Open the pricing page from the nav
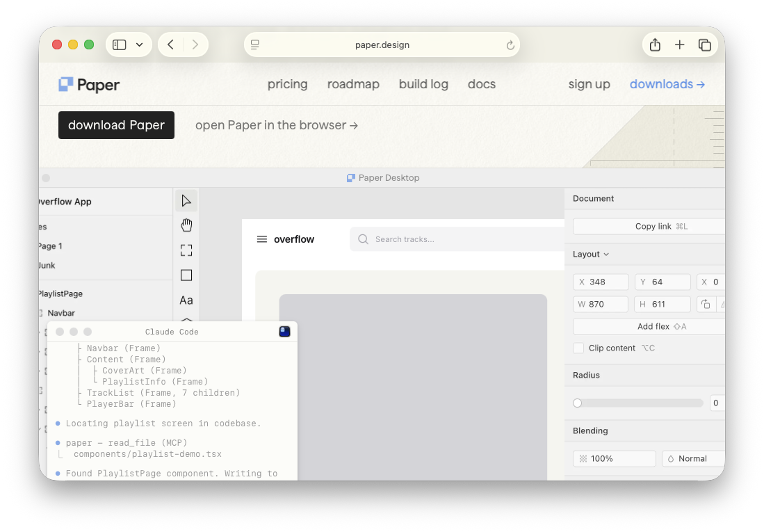 (287, 83)
